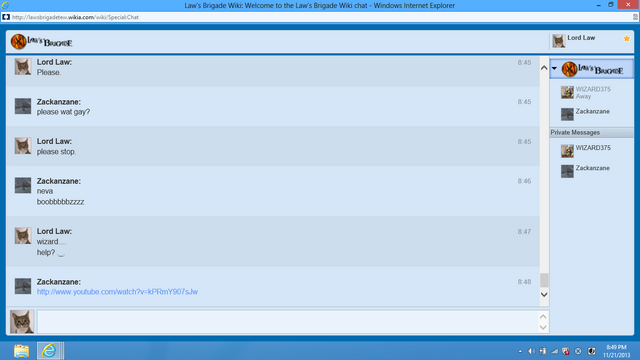Image resolution: width=640 pixels, height=360 pixels.
Task: Click Lord Law avatar beside 'wizard....' message
Action: (x=23, y=236)
